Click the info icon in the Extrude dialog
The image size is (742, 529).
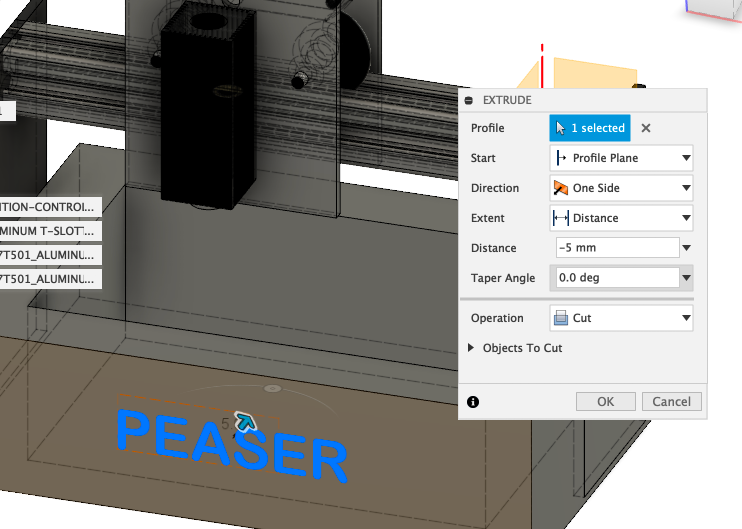(473, 402)
